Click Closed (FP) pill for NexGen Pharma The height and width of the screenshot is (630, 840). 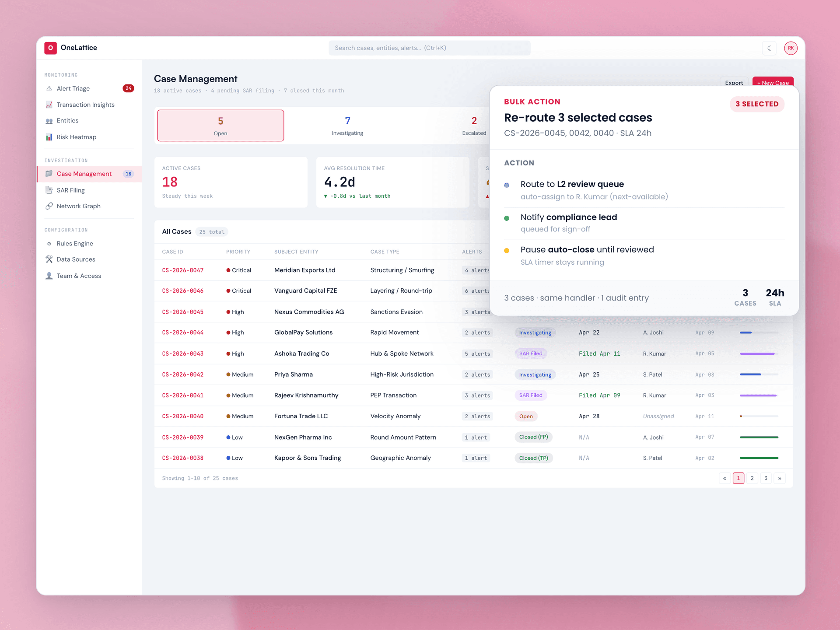coord(533,437)
